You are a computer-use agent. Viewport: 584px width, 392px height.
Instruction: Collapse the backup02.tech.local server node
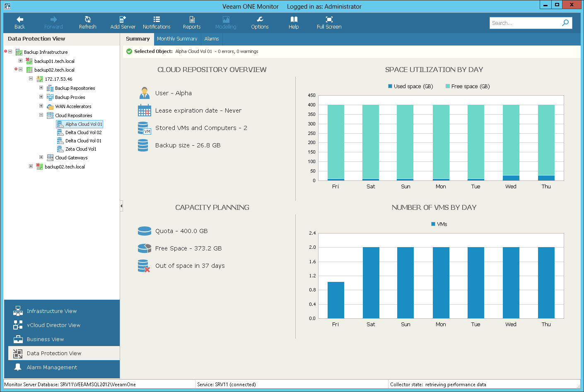click(20, 70)
